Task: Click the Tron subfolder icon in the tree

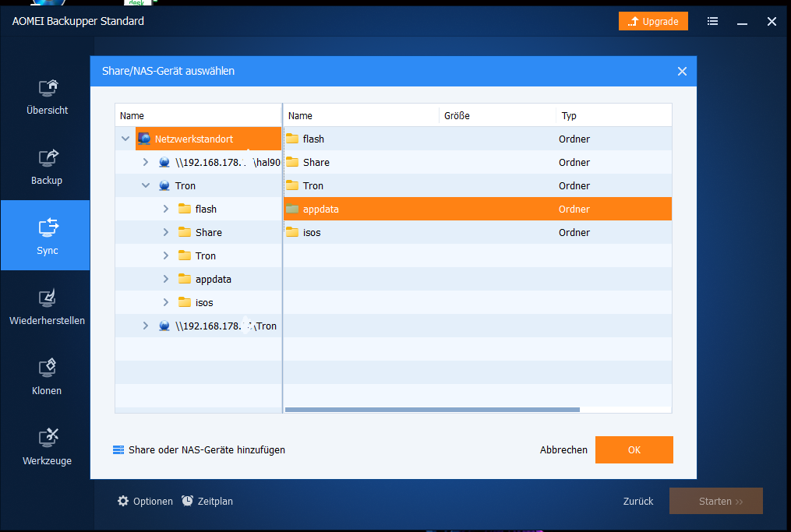Action: tap(185, 255)
